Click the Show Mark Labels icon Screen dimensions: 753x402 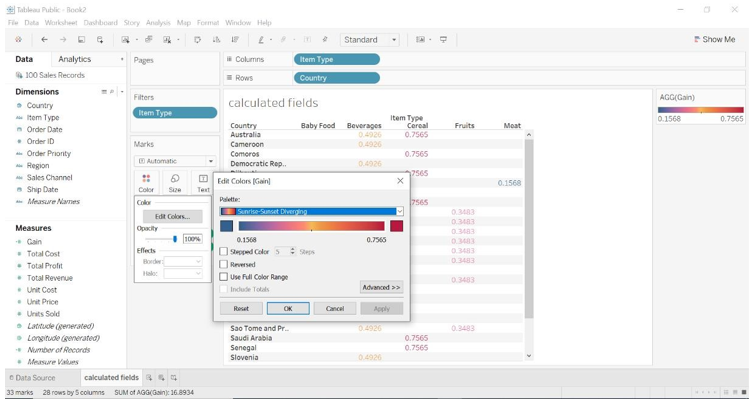pos(307,40)
